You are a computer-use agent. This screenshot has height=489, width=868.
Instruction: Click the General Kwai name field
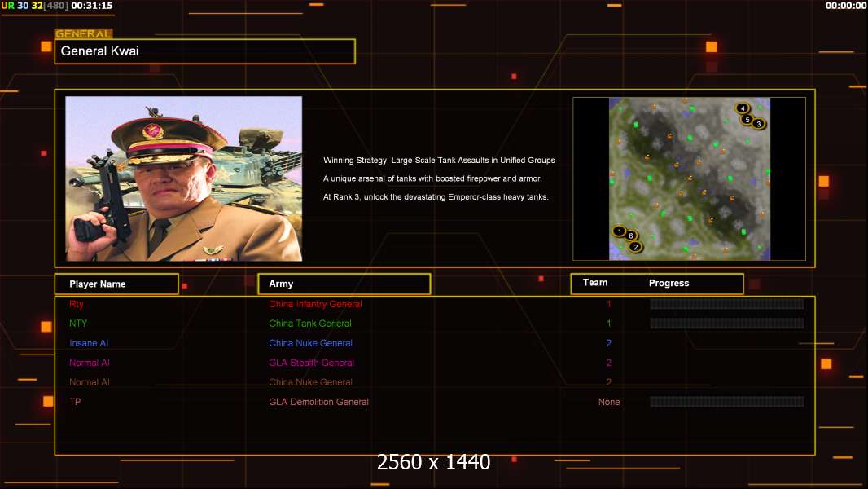[204, 51]
